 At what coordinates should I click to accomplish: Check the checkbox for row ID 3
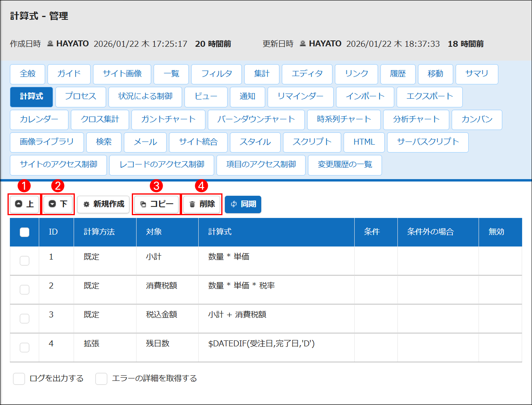pos(25,319)
